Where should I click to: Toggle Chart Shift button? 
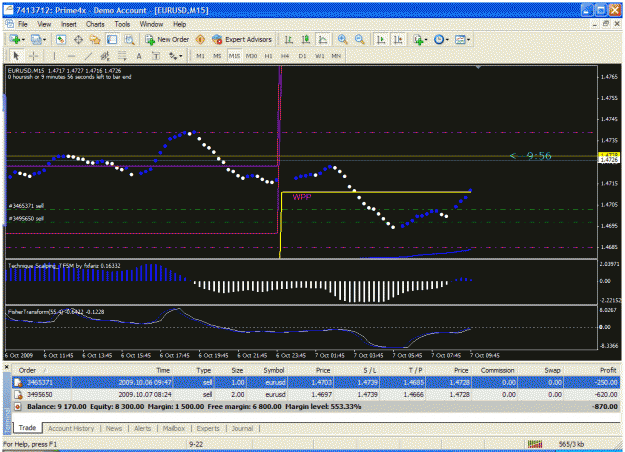click(398, 39)
